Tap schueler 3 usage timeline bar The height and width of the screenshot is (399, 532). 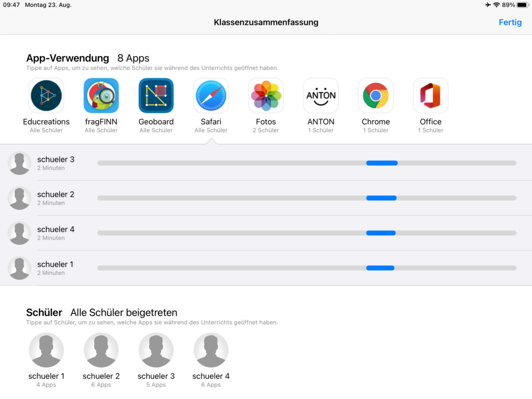pyautogui.click(x=307, y=163)
